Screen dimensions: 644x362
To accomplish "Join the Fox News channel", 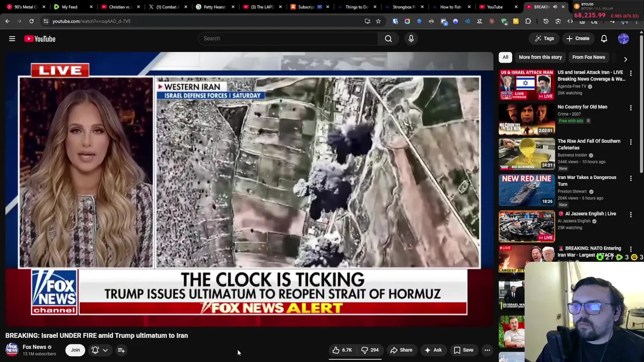I will coord(75,350).
